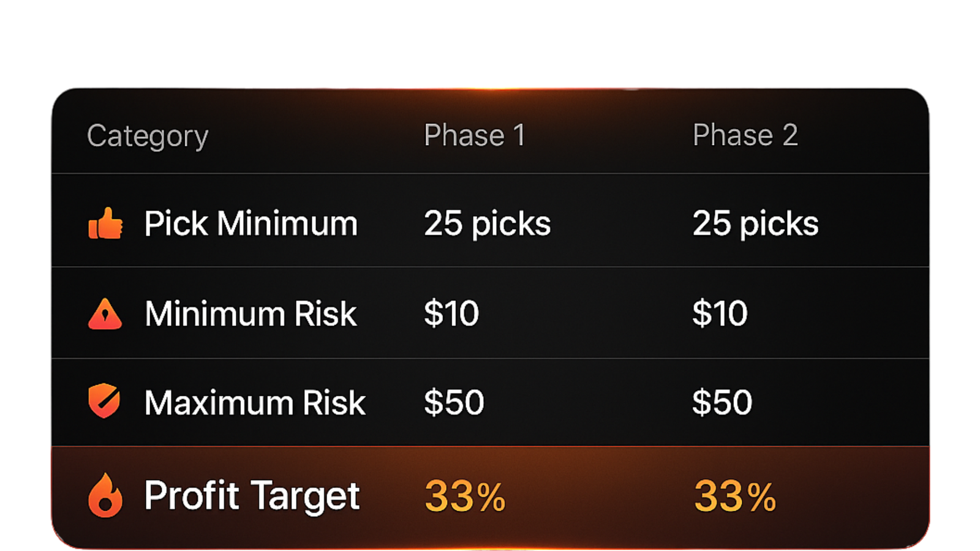
Task: Click Phase 1 Minimum Risk $10 value
Action: point(451,313)
